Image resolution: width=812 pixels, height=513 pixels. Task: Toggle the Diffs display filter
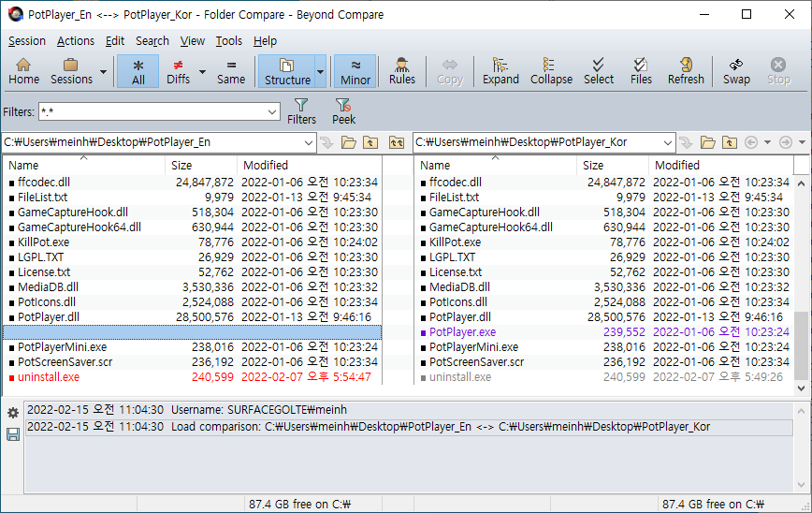(x=178, y=71)
